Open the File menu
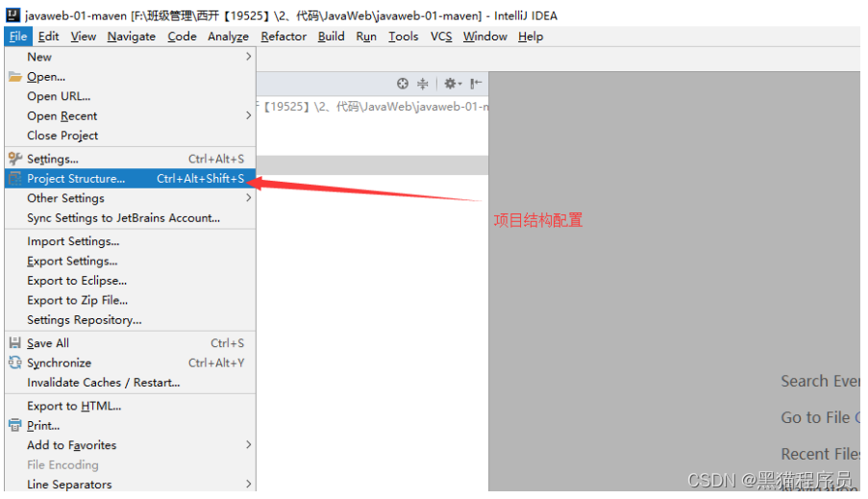This screenshot has height=499, width=868. pyautogui.click(x=18, y=37)
